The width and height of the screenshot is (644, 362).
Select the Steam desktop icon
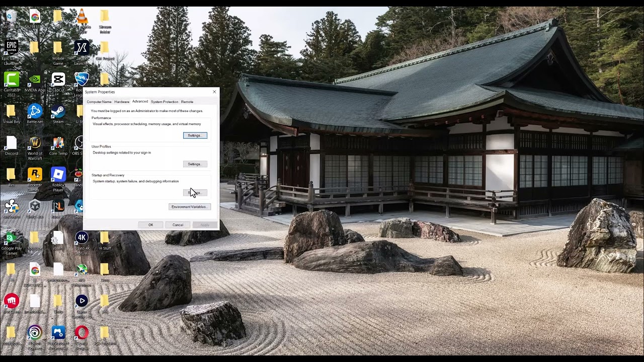click(x=58, y=114)
